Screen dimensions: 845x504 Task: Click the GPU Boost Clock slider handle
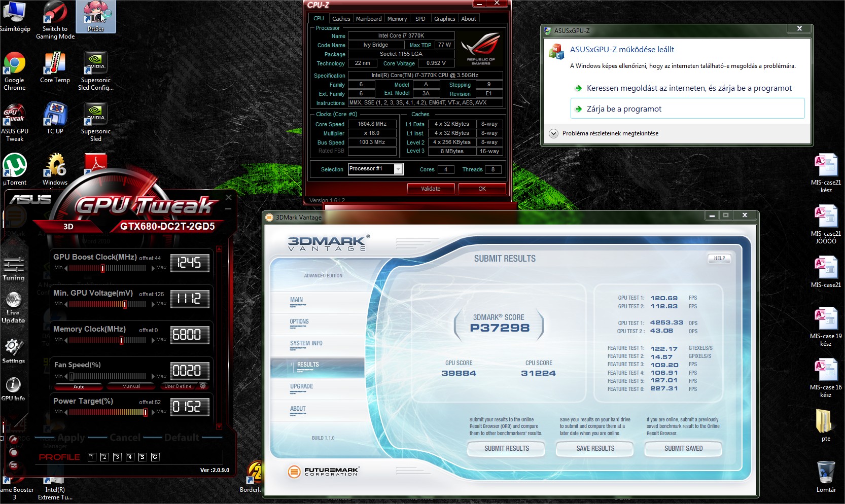pyautogui.click(x=102, y=268)
